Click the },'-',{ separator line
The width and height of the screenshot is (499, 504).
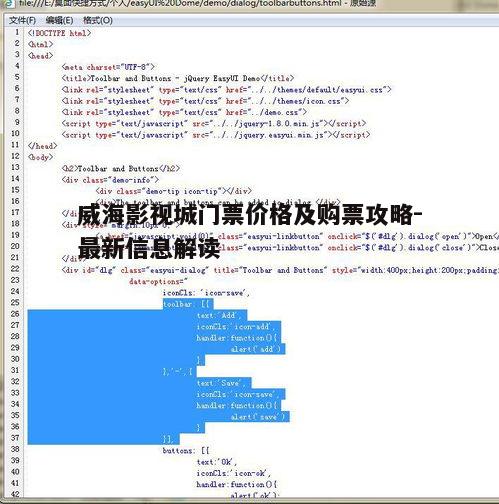[x=178, y=371]
